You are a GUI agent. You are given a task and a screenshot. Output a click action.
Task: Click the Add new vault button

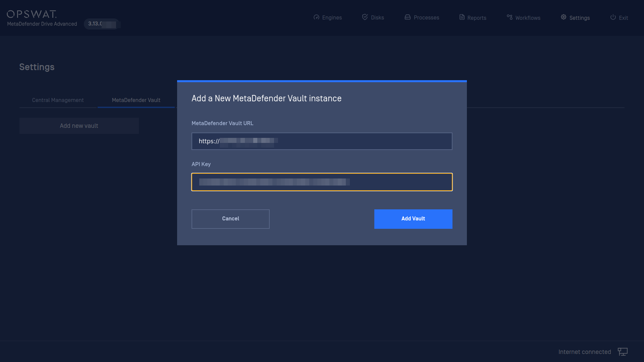(79, 126)
